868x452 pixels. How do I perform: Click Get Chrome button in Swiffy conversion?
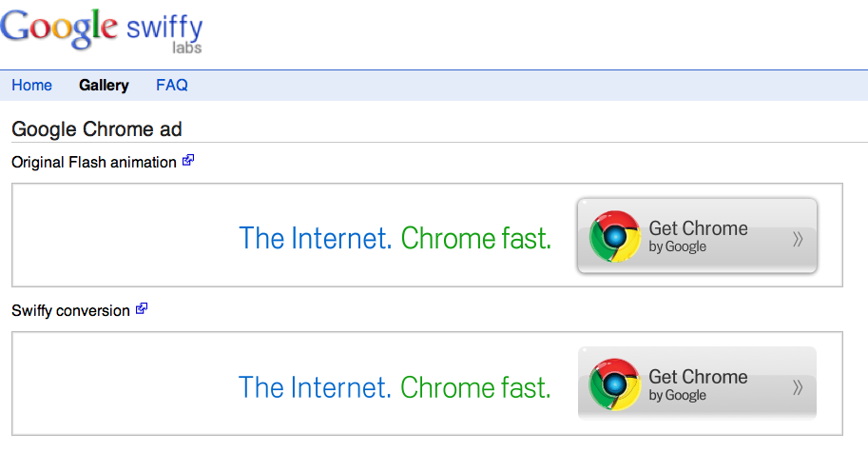[x=697, y=383]
